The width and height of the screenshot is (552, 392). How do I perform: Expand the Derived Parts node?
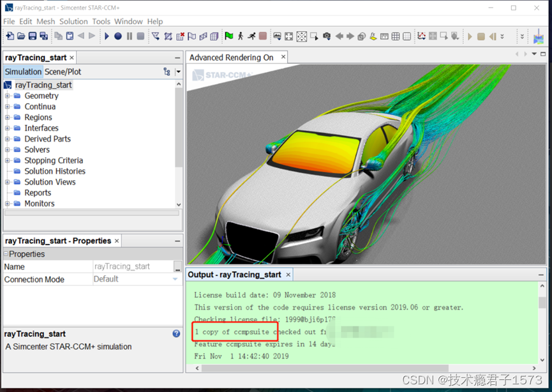8,139
